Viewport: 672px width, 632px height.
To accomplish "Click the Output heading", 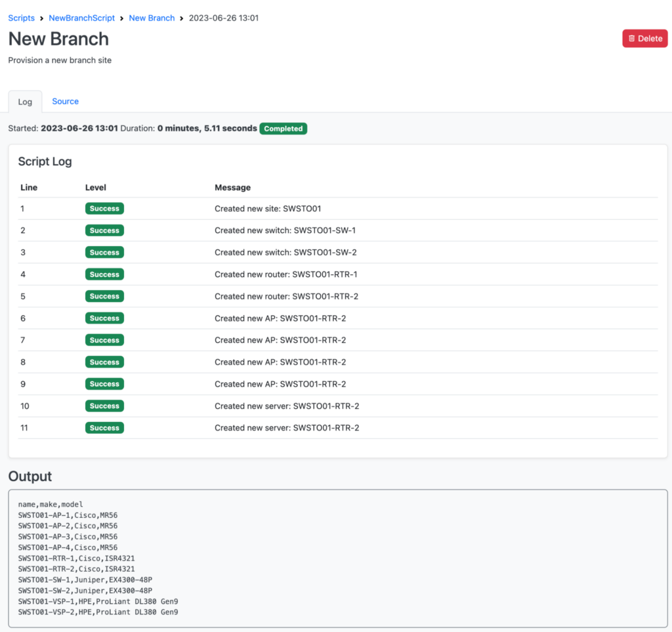I will pos(30,476).
